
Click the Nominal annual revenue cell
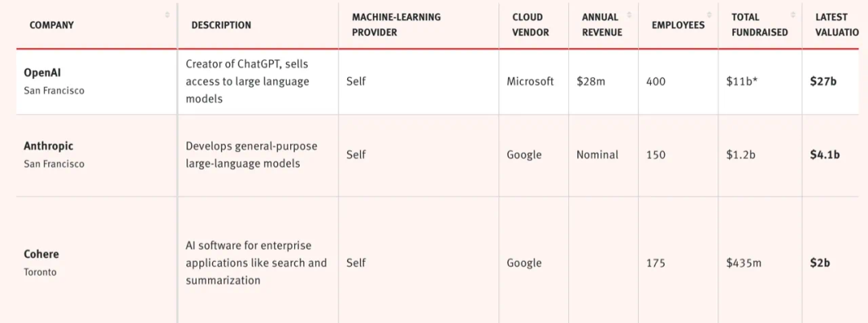[x=597, y=154]
